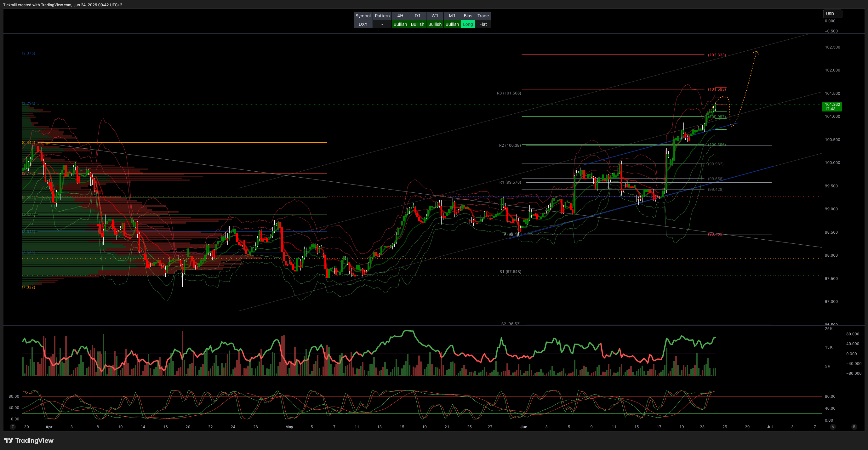Click the Tickmill snapshot caption text
Viewport: 868px width, 450px height.
[63, 5]
